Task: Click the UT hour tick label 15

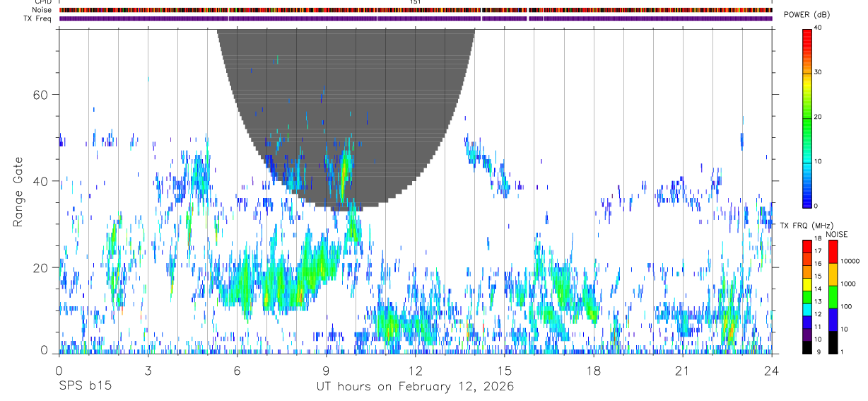Action: click(504, 371)
